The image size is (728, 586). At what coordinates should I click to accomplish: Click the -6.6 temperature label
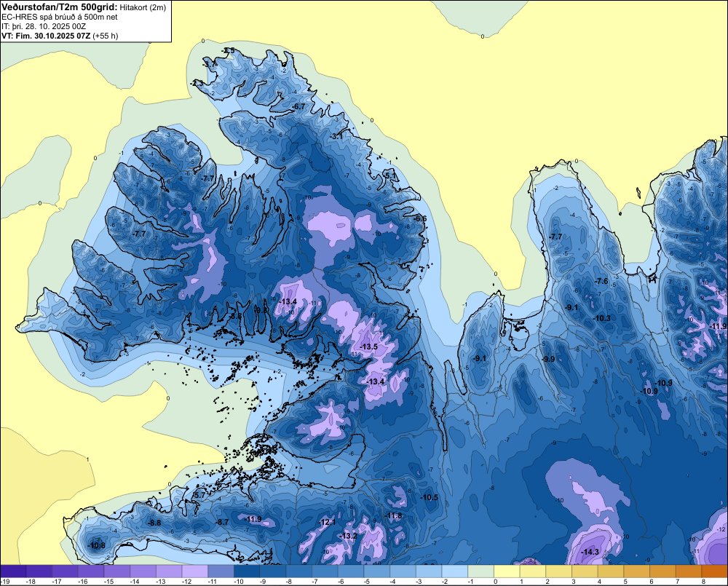419,218
